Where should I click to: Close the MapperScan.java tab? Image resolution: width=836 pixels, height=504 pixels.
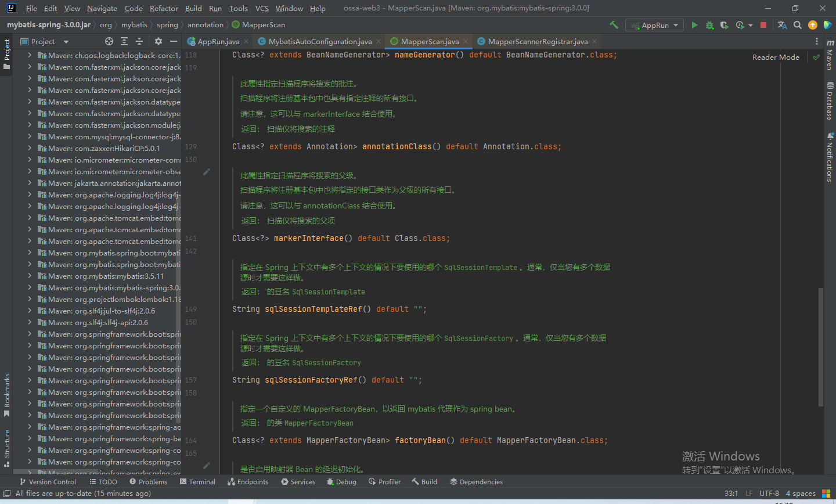(466, 41)
